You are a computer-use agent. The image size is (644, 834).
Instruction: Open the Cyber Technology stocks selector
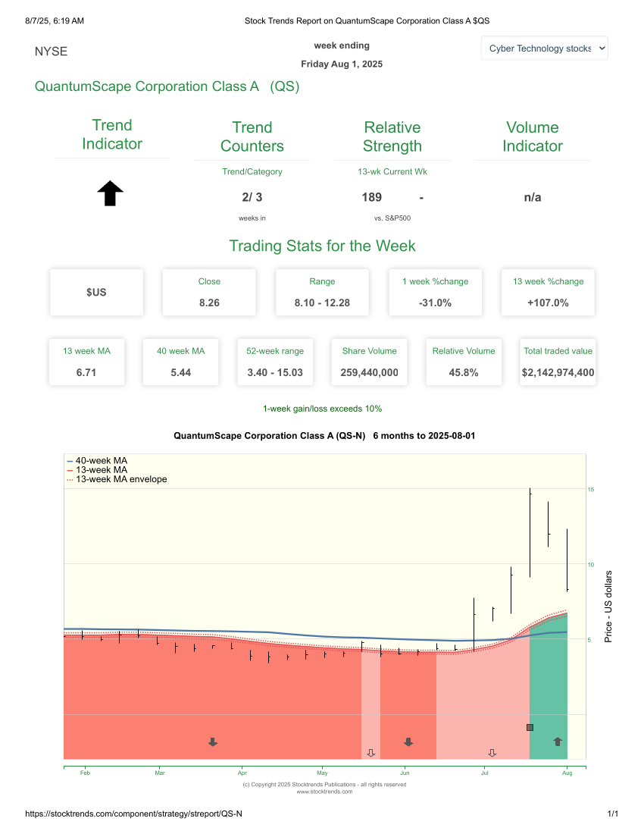[544, 48]
